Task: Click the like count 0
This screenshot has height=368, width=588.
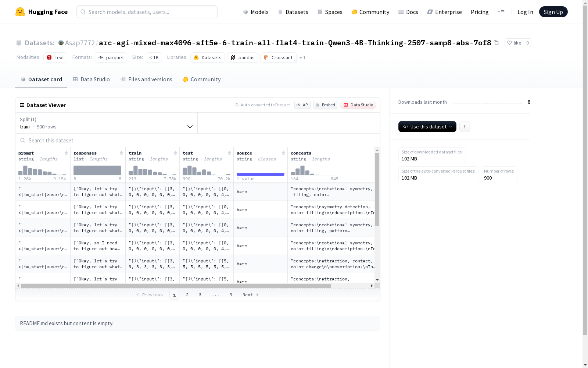Action: click(x=527, y=43)
